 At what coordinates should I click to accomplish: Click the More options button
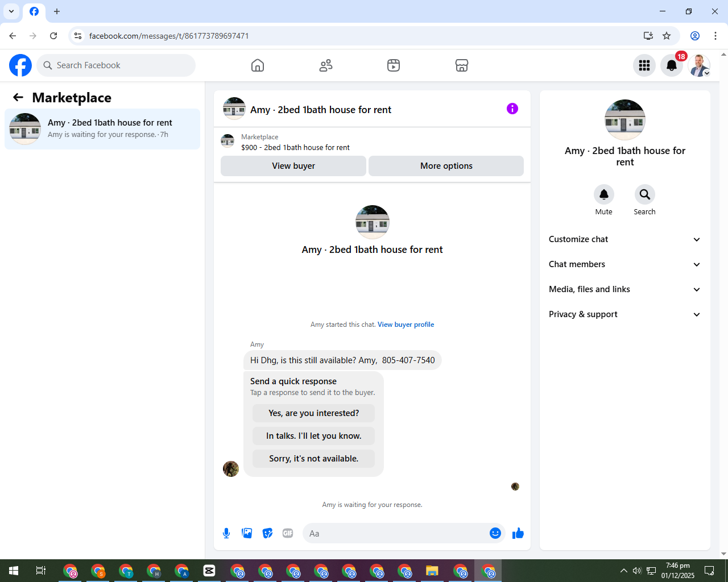click(x=446, y=166)
